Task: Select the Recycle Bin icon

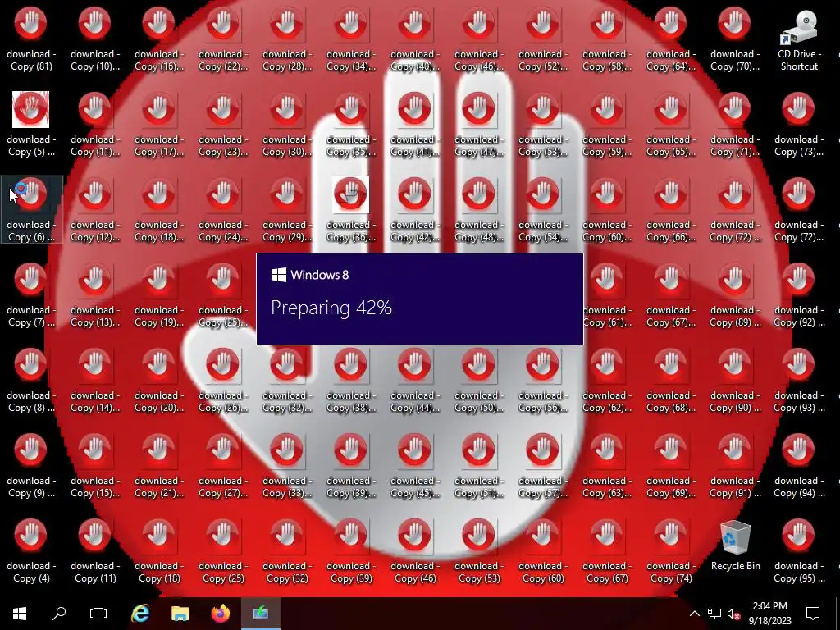Action: coord(735,546)
